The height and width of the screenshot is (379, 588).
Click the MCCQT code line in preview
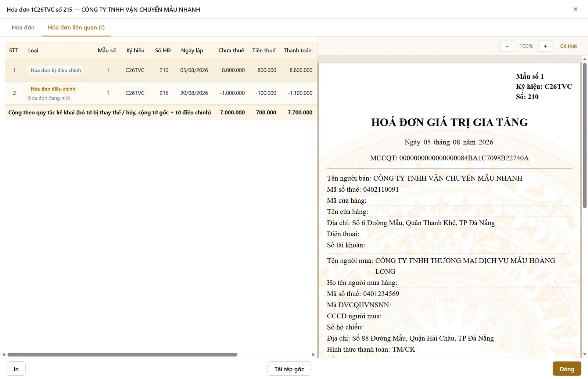(449, 158)
